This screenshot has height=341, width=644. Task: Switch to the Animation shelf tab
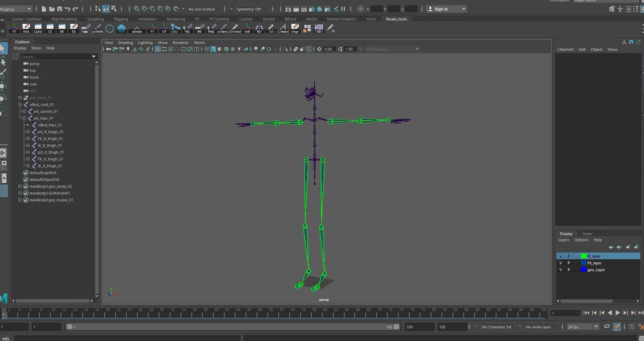point(147,19)
